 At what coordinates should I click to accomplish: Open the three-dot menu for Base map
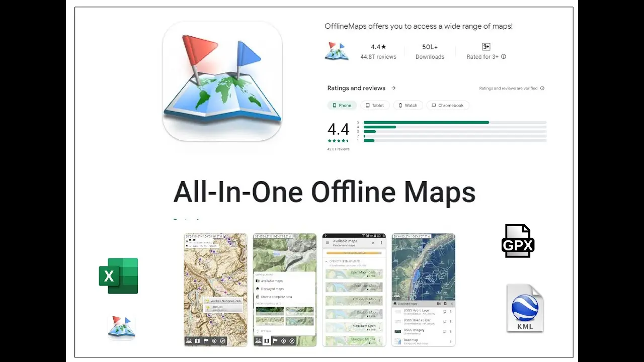[x=450, y=341]
